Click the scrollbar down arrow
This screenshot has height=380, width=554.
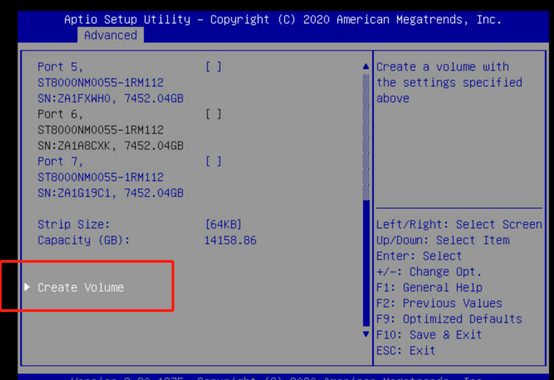[x=366, y=334]
